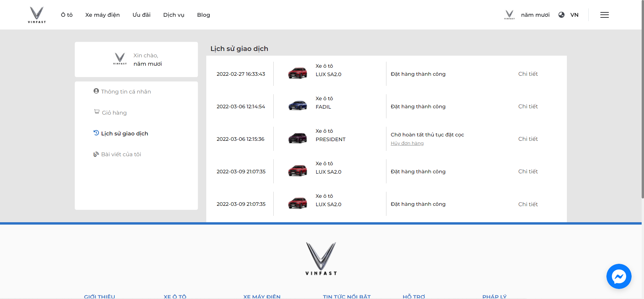Click the VinFast logo in the header

(37, 15)
